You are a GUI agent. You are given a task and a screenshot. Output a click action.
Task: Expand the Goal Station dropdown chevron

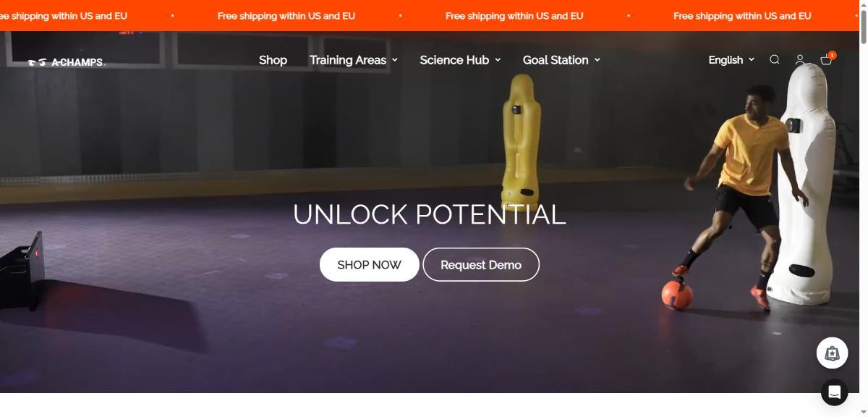point(597,60)
